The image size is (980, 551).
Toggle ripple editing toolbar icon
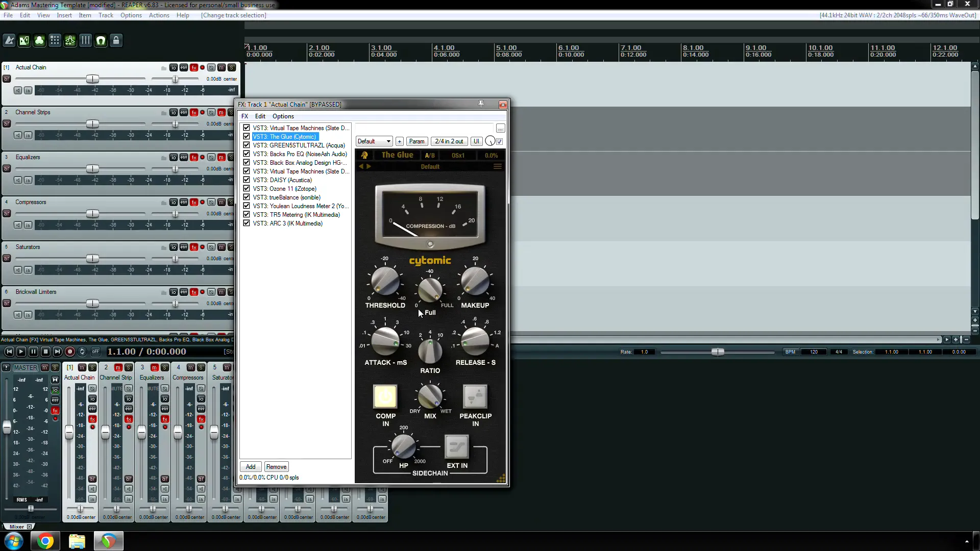[55, 41]
